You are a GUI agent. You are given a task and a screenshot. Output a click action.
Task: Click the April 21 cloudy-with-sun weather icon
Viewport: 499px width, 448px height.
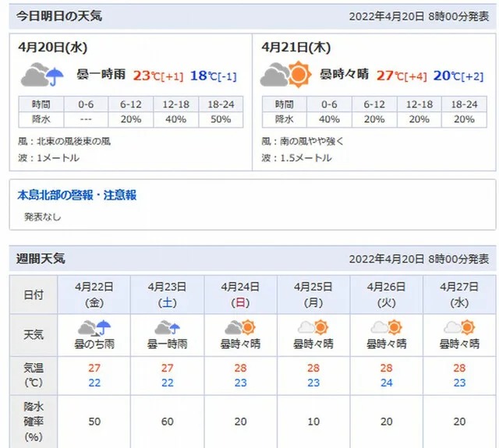pyautogui.click(x=285, y=76)
